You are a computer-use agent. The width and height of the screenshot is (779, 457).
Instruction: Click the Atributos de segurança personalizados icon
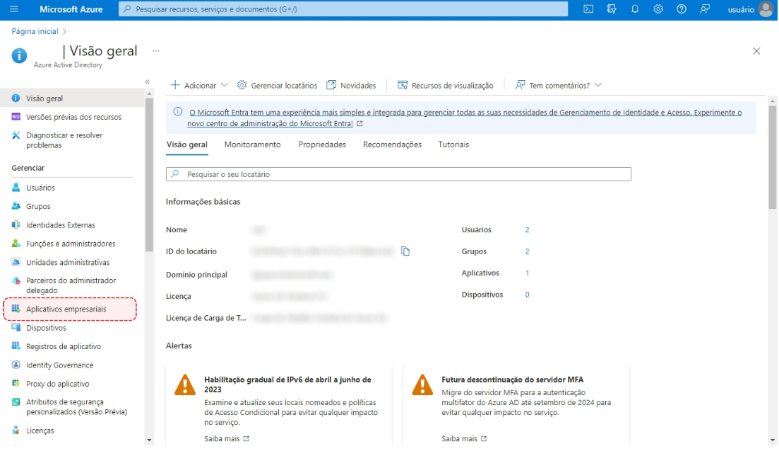(16, 402)
